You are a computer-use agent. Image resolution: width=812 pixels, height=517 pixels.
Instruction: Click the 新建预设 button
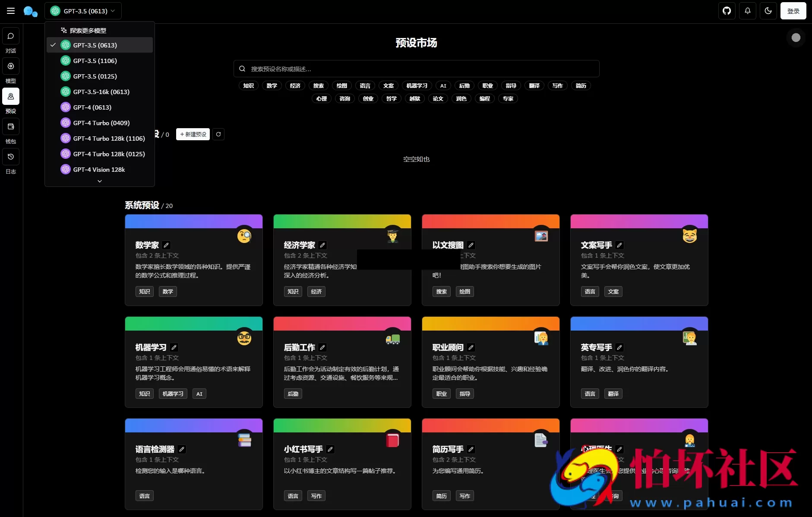point(193,134)
